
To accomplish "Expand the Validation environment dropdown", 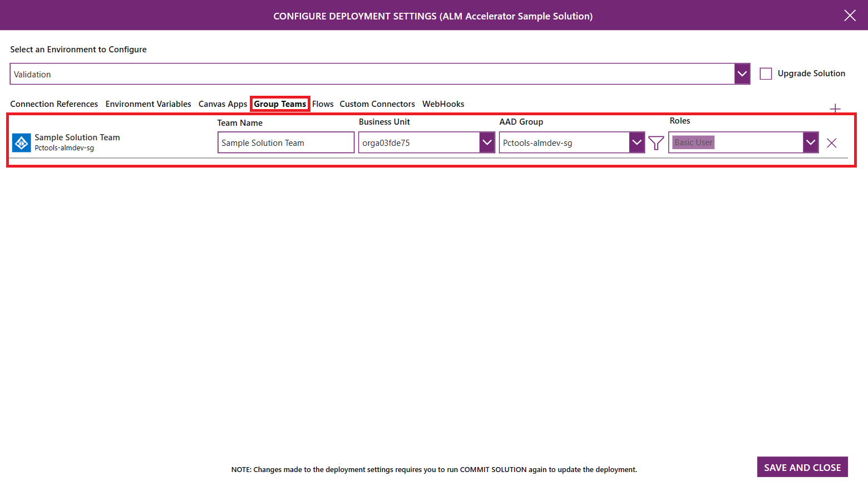I will click(x=742, y=74).
